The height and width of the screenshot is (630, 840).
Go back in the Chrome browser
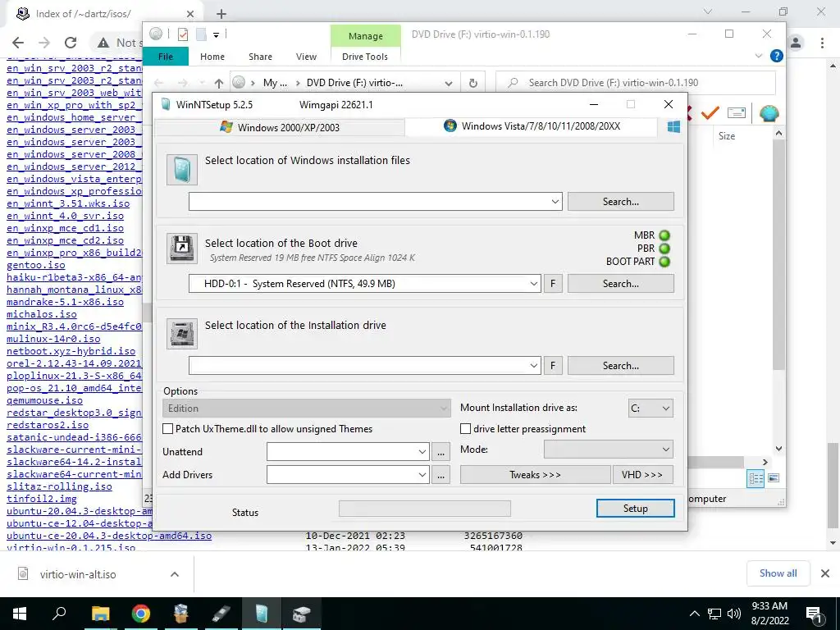point(18,43)
